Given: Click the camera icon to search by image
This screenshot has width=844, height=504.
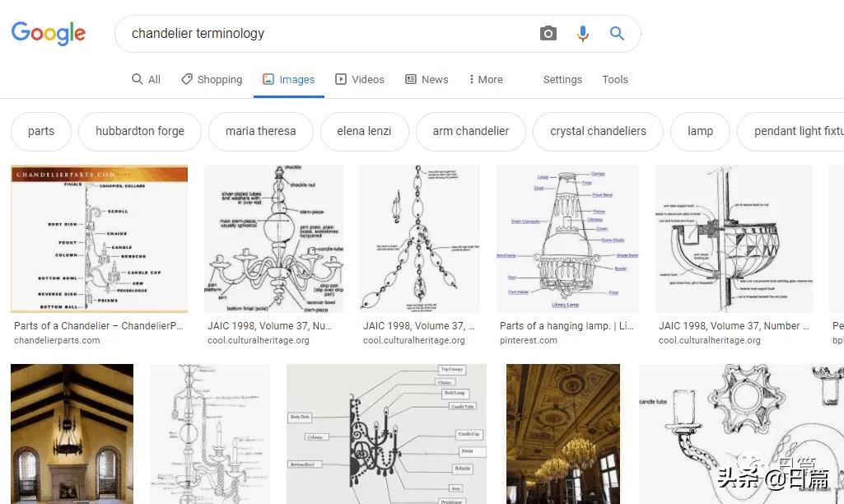Looking at the screenshot, I should (x=548, y=33).
